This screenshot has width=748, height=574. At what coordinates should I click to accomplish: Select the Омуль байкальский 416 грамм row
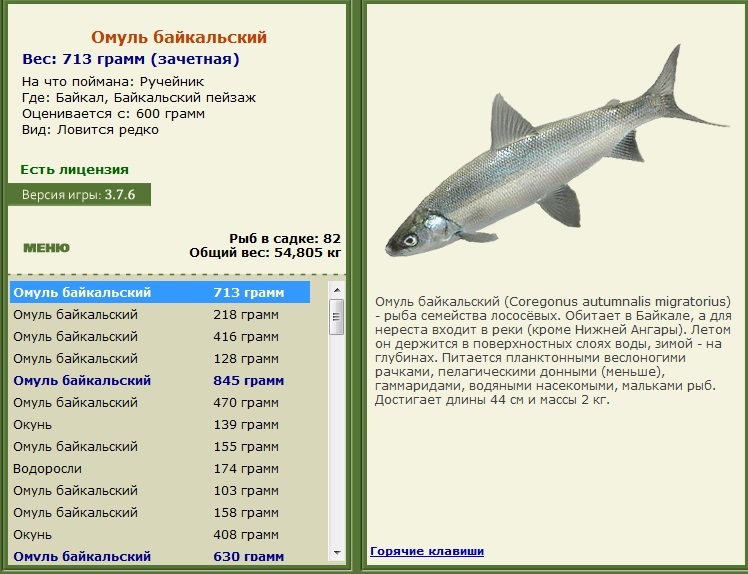160,336
